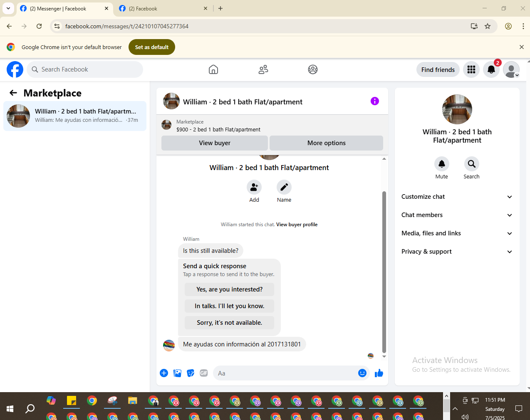Open conversation information purple icon
Image resolution: width=530 pixels, height=420 pixels.
pyautogui.click(x=375, y=101)
